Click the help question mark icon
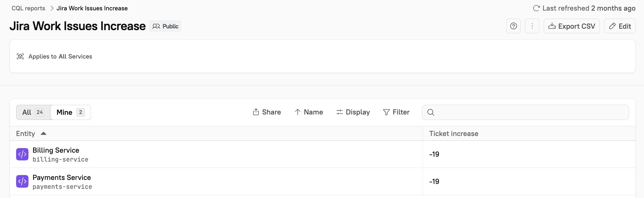Viewport: 644px width, 198px height. tap(513, 26)
